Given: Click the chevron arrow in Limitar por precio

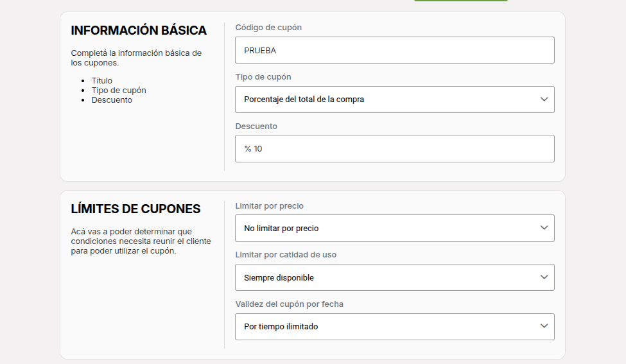Looking at the screenshot, I should click(x=544, y=227).
